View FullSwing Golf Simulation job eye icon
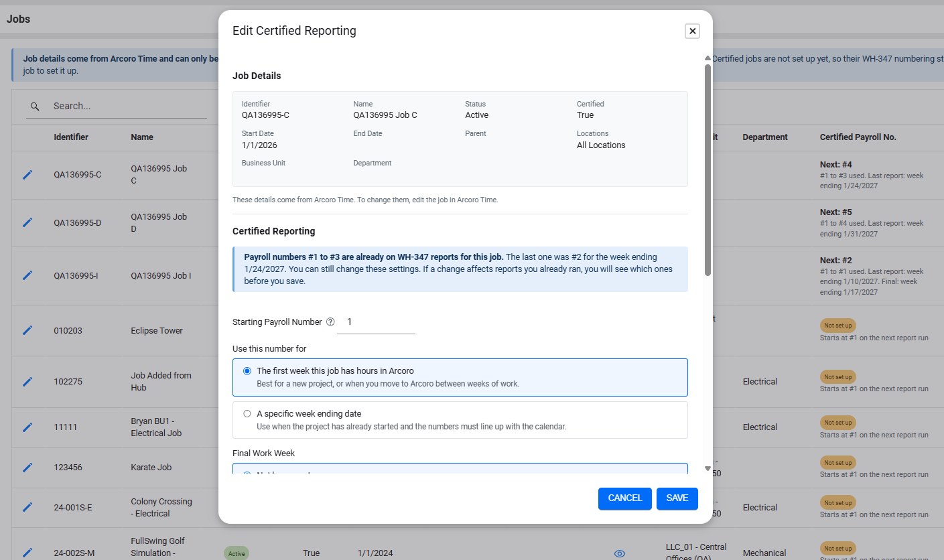 click(620, 553)
